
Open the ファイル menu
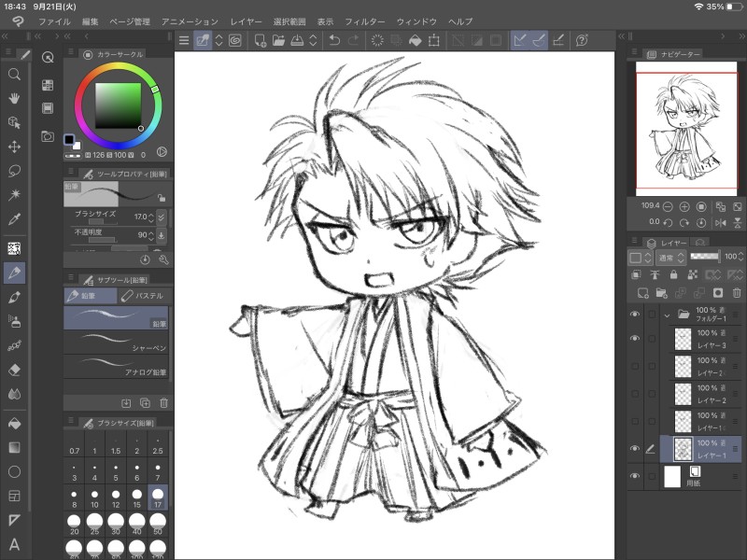pyautogui.click(x=54, y=21)
